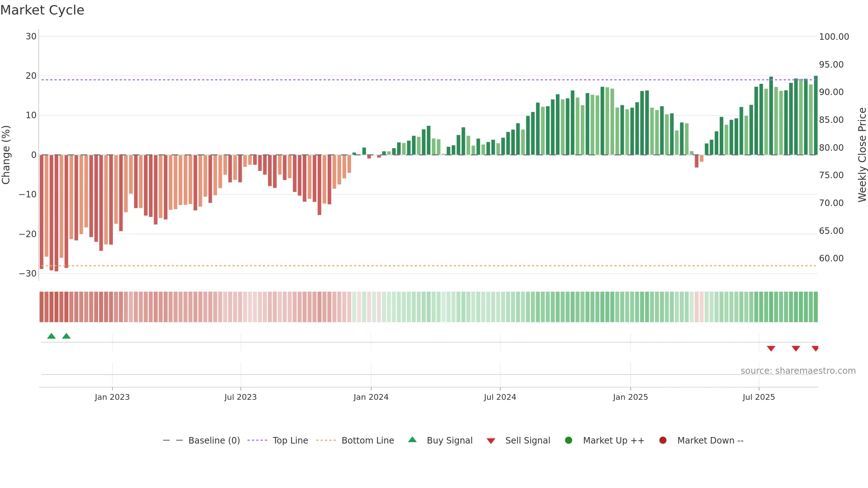Screen dimensions: 868x488
Task: Select the first green buy signal triangle marker
Action: pos(51,336)
